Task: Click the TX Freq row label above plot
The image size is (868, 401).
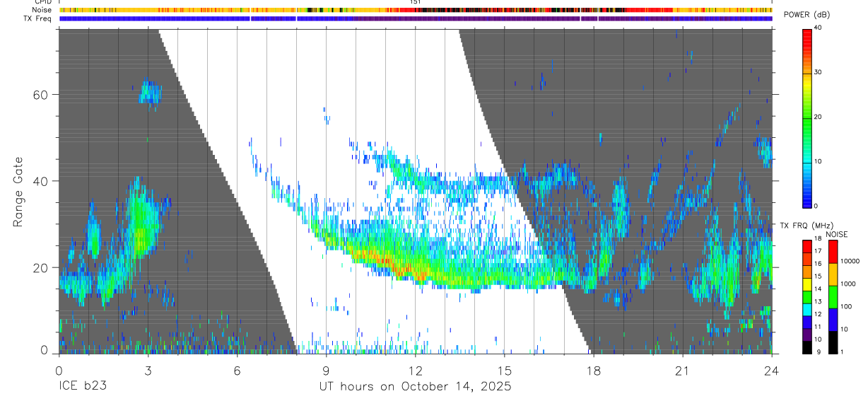Action: tap(39, 18)
